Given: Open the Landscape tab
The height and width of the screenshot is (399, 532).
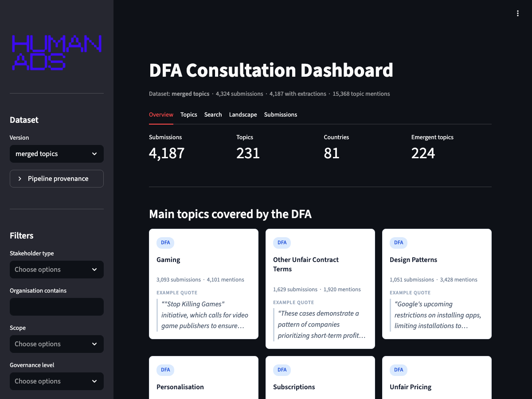Looking at the screenshot, I should tap(243, 114).
